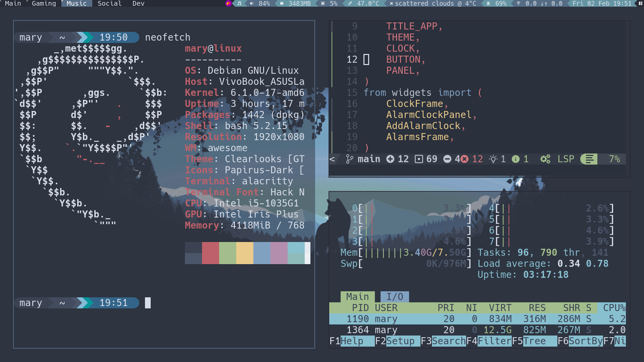The height and width of the screenshot is (362, 644).
Task: Open the layout icon at top-right corner
Action: pyautogui.click(x=640, y=4)
